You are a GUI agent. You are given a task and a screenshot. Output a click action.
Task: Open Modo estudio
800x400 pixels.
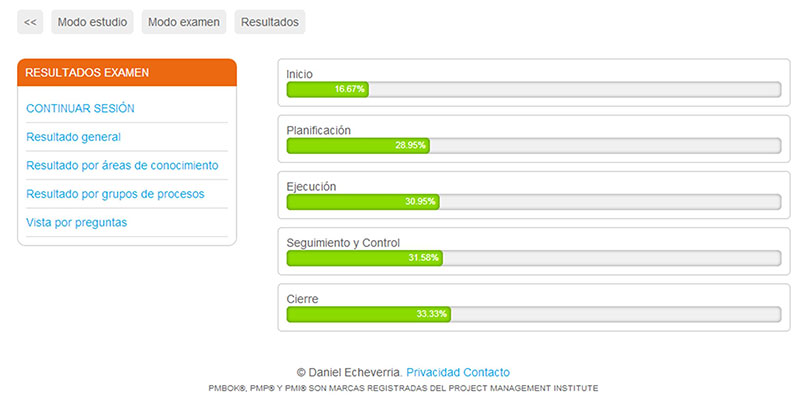pos(92,22)
